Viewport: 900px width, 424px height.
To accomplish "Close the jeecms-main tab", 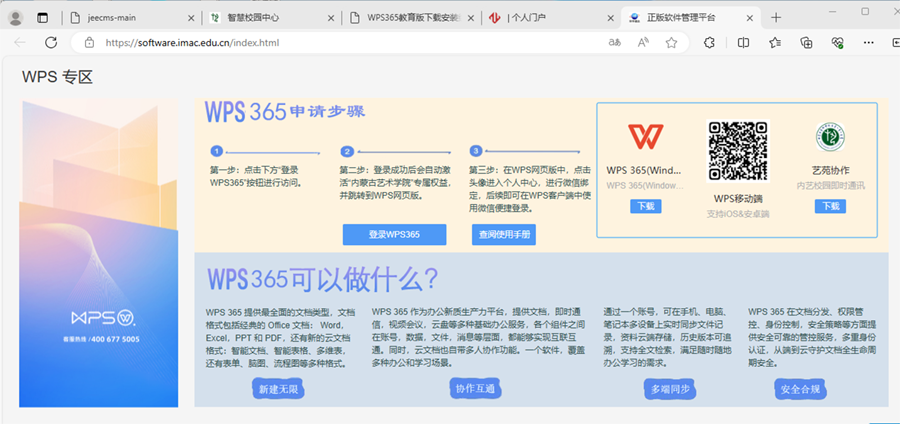I will click(191, 18).
